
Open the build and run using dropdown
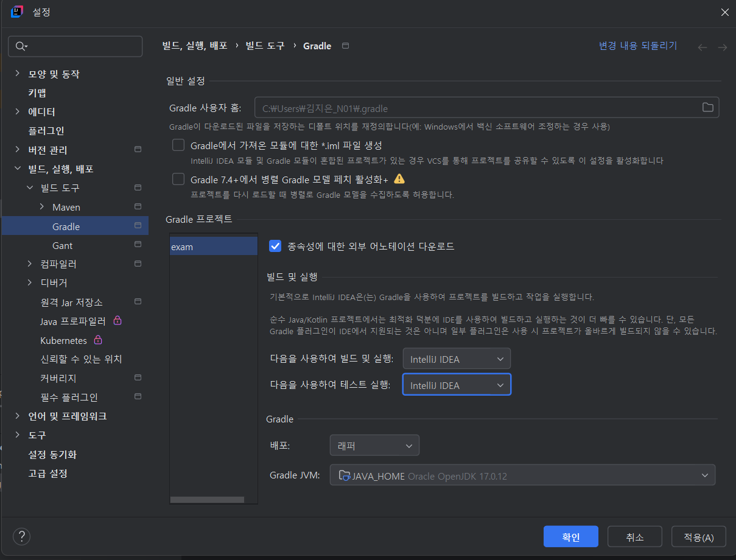[x=457, y=359]
